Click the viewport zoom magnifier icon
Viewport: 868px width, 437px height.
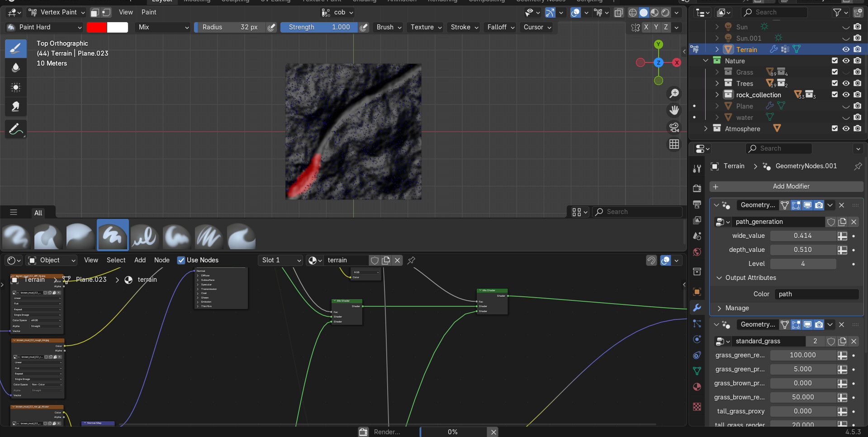tap(674, 93)
